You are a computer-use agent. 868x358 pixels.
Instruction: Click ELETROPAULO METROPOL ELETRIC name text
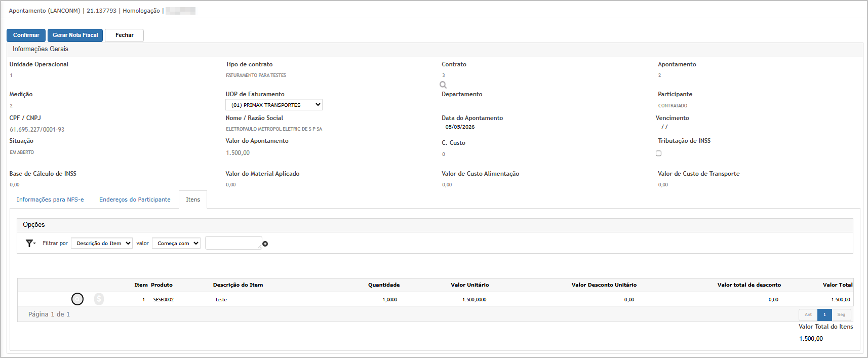click(x=274, y=129)
